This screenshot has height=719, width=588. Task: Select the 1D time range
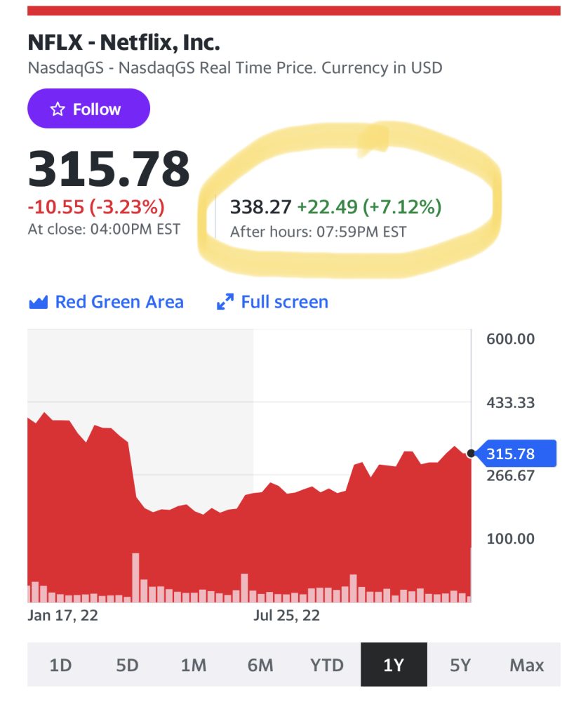pyautogui.click(x=60, y=665)
